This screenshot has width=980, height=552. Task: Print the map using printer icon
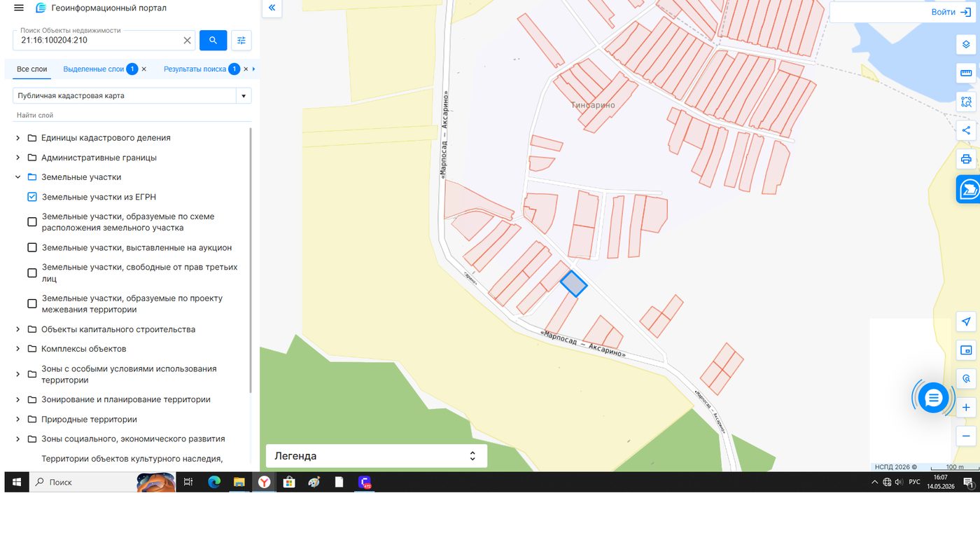pos(966,159)
